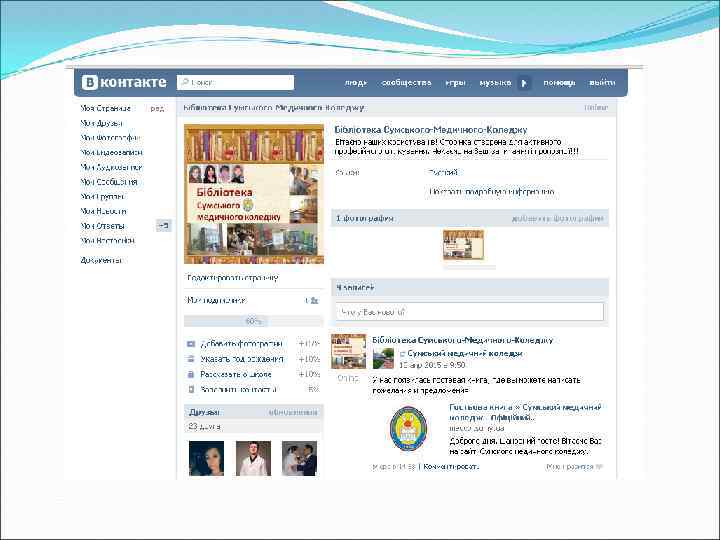Click 'Заполнить контакты' suggestion
This screenshot has width=720, height=540.
point(238,389)
